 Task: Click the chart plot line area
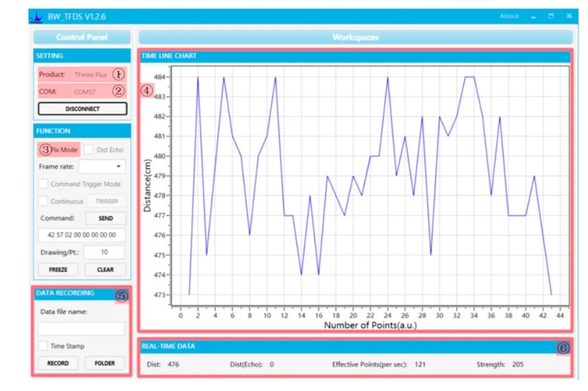[x=370, y=185]
